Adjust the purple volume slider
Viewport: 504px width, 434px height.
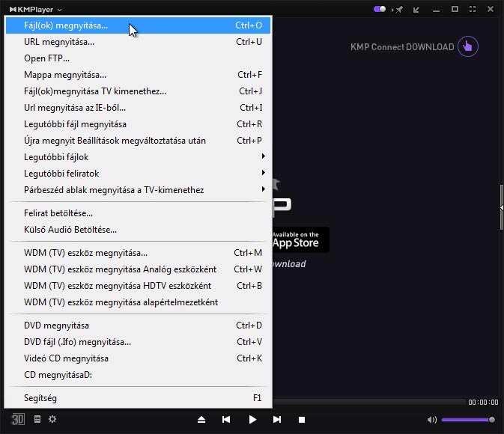click(x=467, y=420)
